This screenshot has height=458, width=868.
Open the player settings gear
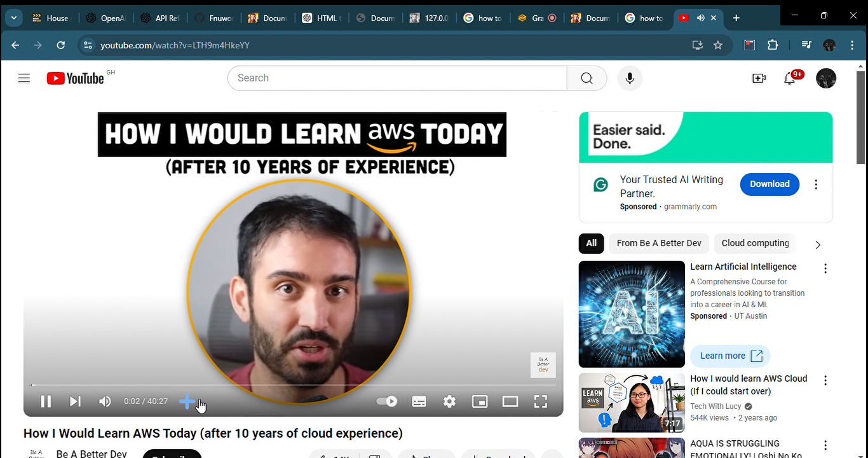449,401
